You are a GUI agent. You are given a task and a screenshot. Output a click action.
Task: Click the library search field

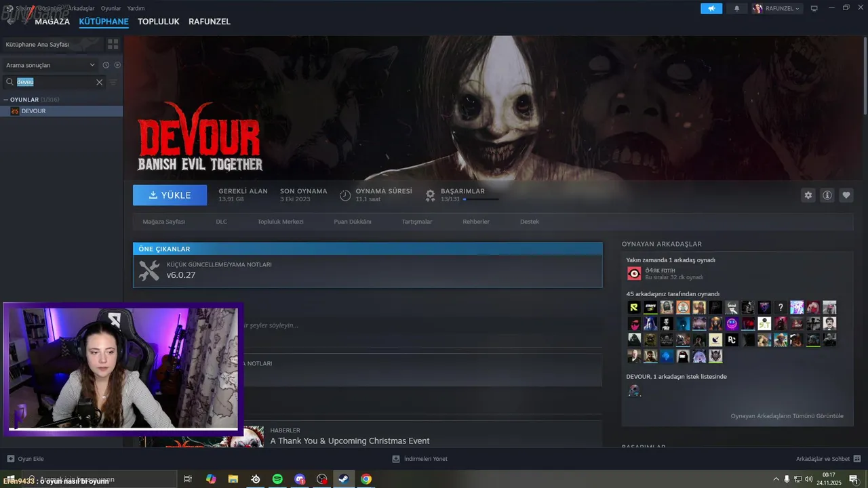[54, 82]
